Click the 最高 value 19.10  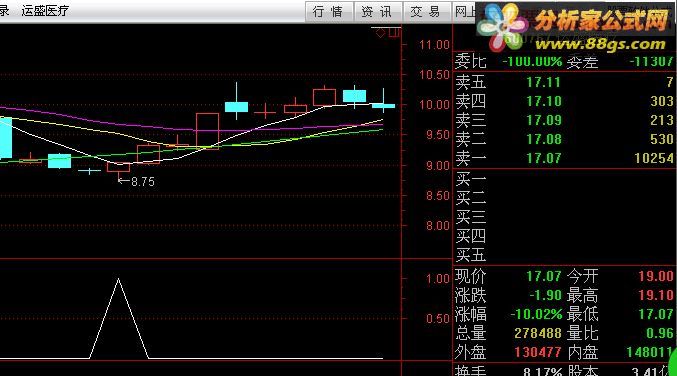tap(656, 295)
